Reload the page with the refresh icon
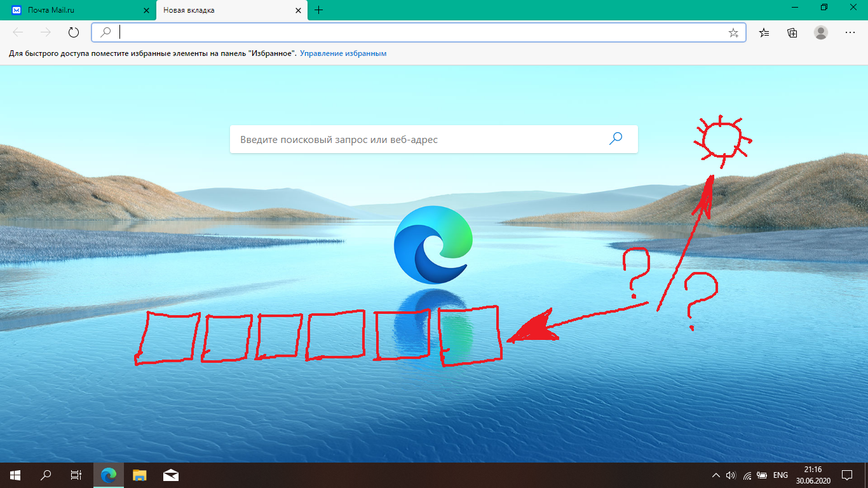This screenshot has height=488, width=868. (x=73, y=32)
